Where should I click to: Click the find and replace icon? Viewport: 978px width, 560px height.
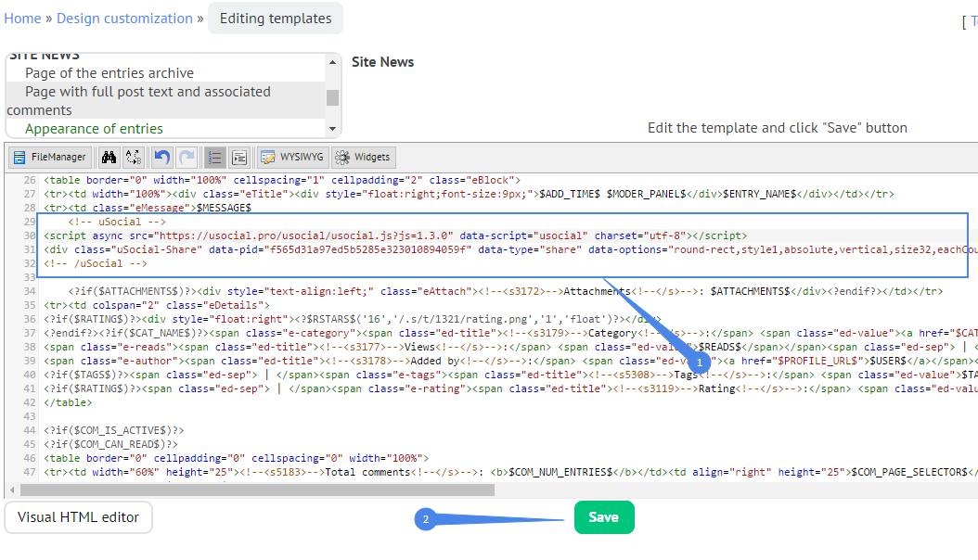[134, 158]
